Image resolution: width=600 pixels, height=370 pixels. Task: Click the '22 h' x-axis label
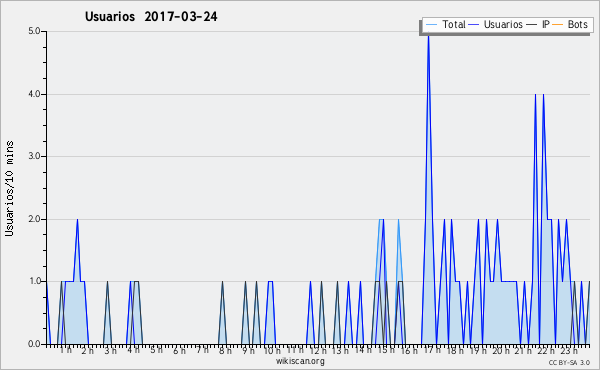(546, 351)
